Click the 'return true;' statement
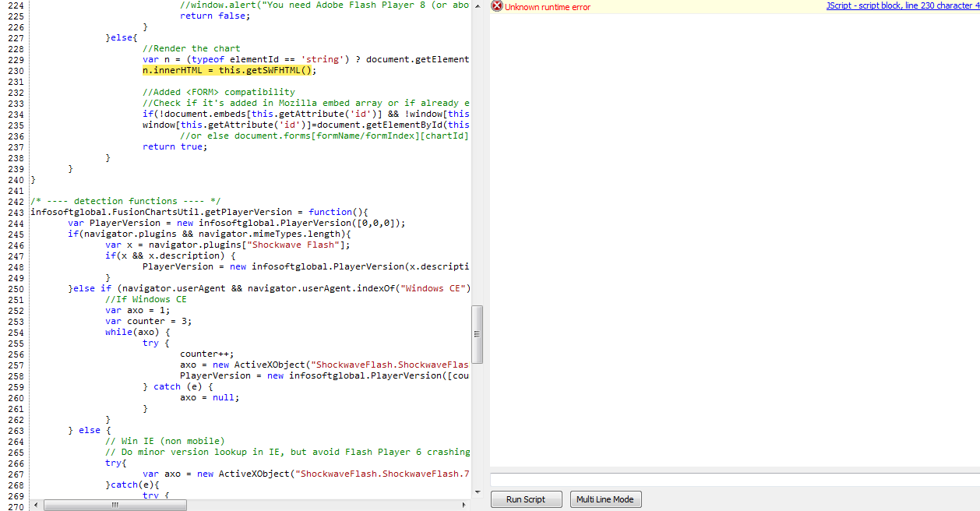Image resolution: width=980 pixels, height=511 pixels. (174, 146)
